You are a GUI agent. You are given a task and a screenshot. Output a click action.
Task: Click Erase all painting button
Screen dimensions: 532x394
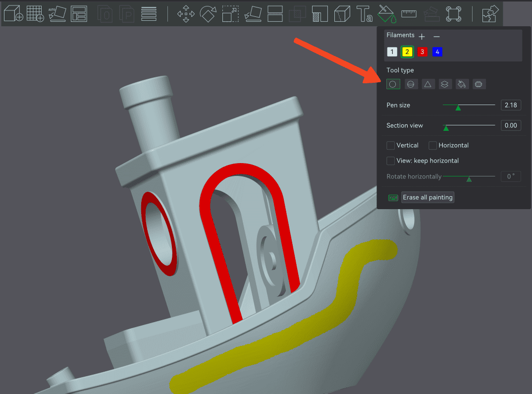pos(427,197)
